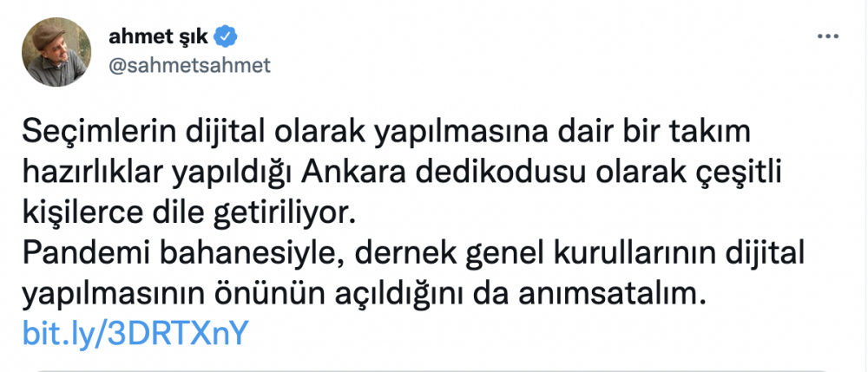Open the three-dot more options menu
Screen dimensions: 868x372
pos(827,39)
